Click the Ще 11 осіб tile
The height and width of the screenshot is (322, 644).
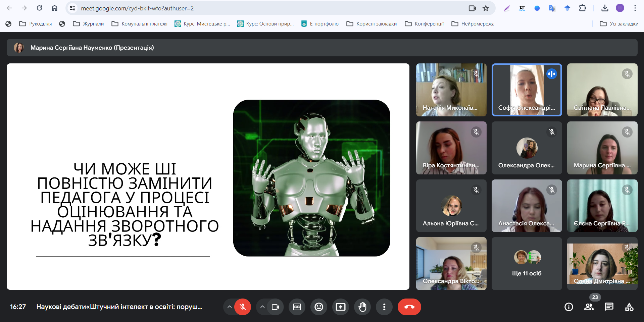point(527,264)
